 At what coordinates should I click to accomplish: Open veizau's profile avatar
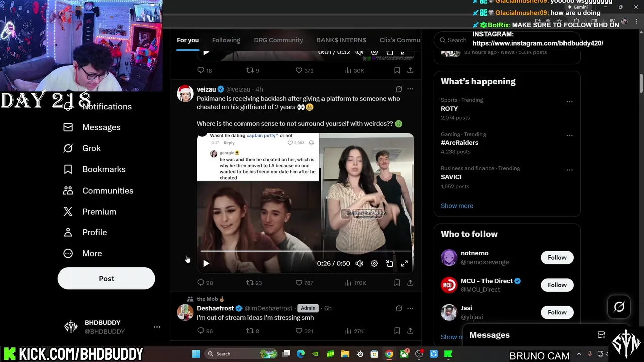[185, 94]
